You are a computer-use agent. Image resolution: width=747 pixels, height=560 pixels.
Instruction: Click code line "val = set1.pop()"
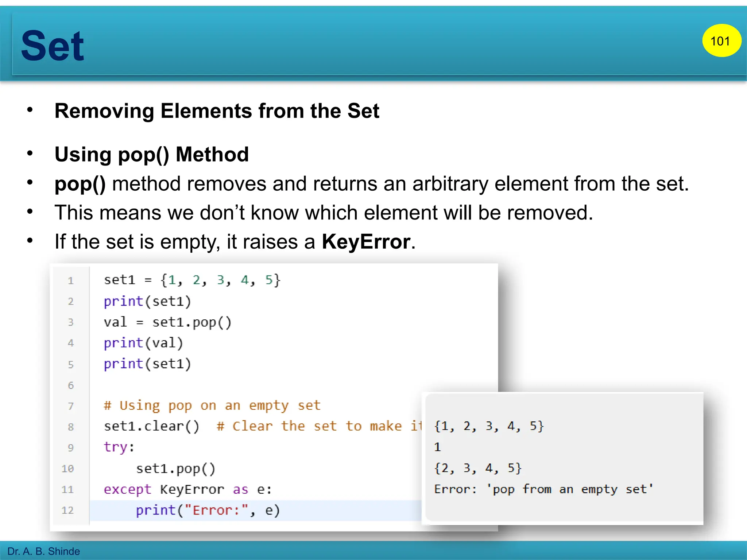click(167, 322)
